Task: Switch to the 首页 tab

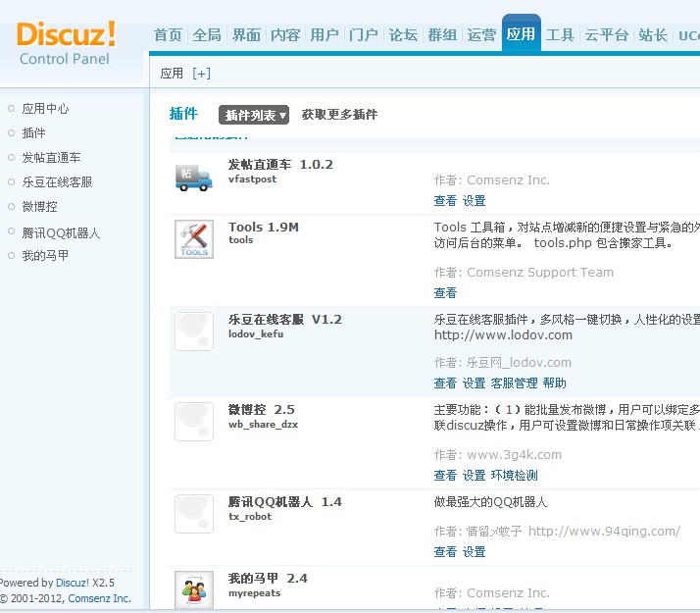Action: coord(168,35)
